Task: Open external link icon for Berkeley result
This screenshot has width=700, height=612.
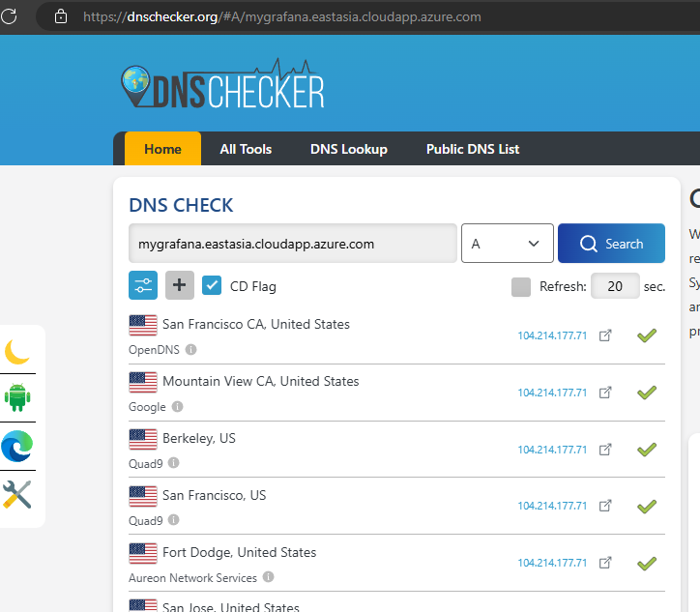Action: [605, 449]
